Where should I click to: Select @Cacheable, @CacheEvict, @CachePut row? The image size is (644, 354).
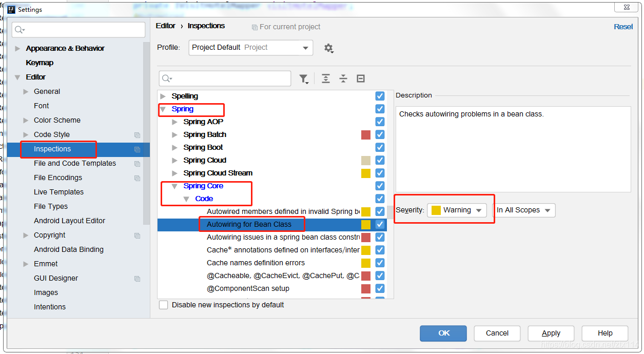tap(283, 276)
